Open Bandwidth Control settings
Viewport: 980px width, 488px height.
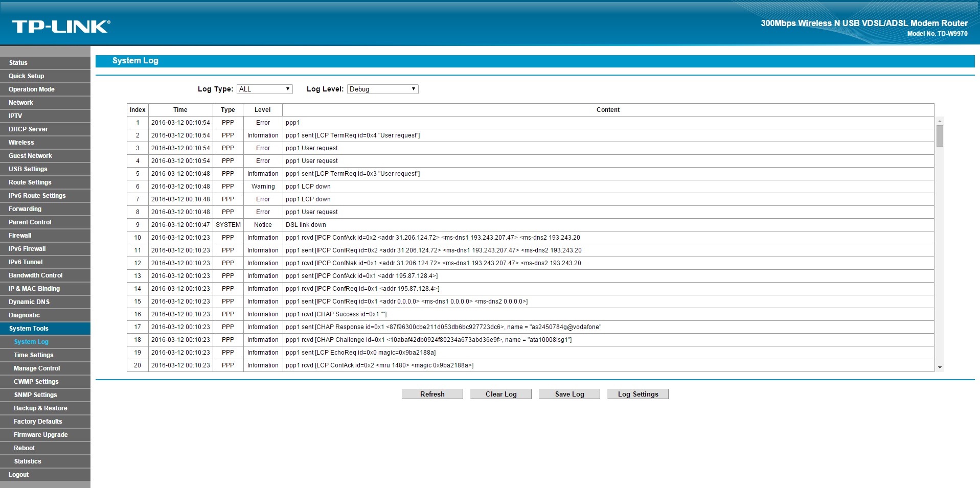(45, 275)
